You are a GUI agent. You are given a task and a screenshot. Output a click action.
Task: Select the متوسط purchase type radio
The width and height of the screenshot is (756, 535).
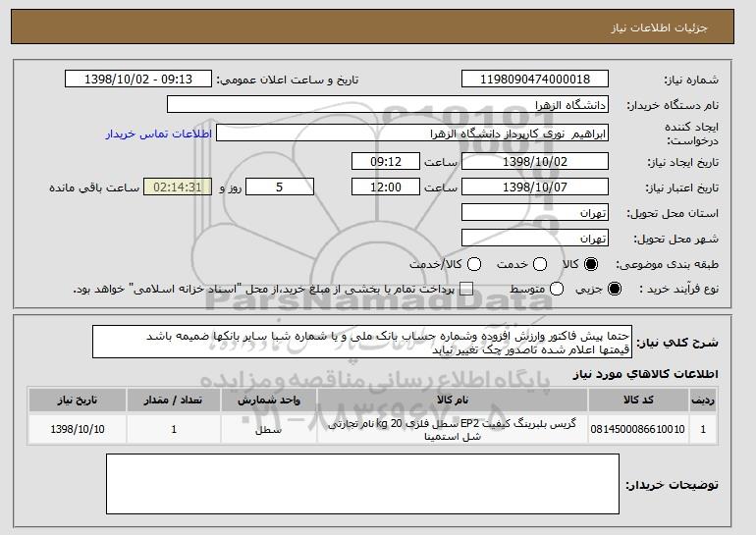(557, 289)
